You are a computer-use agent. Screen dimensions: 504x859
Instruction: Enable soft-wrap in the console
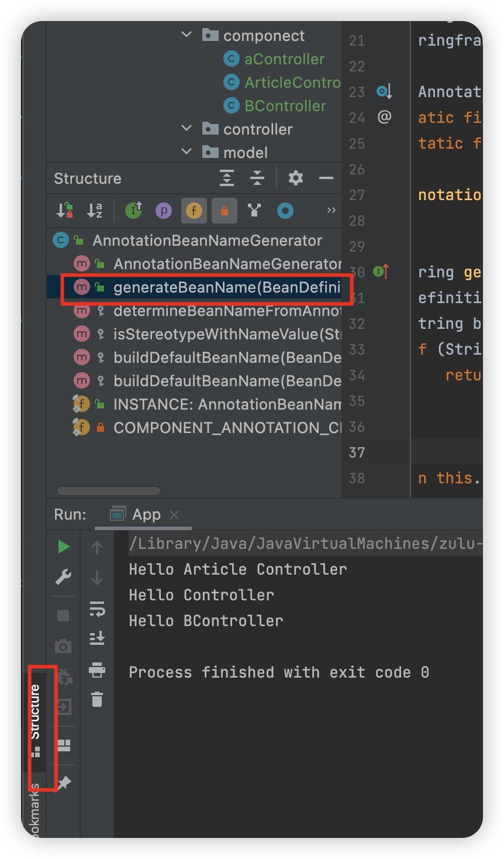coord(98,609)
